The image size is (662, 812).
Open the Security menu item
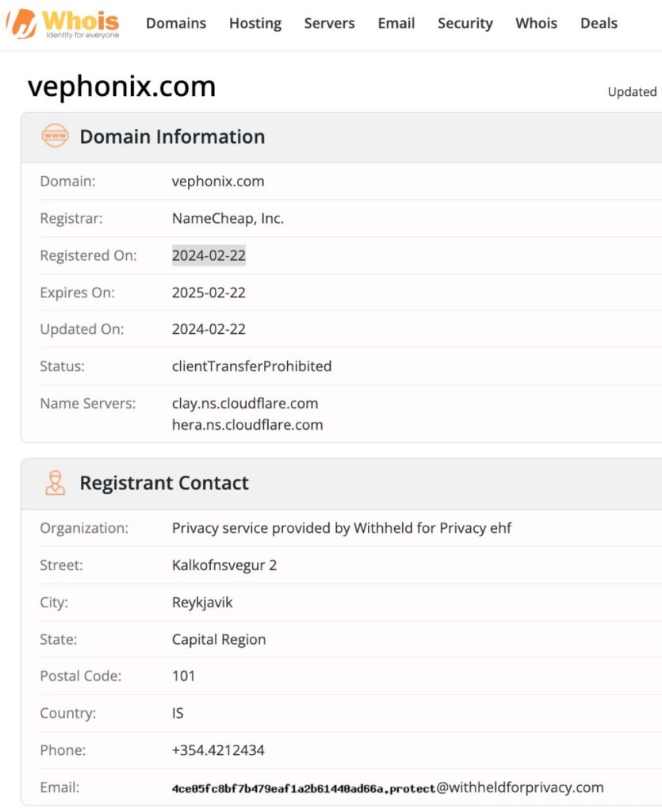click(x=465, y=23)
